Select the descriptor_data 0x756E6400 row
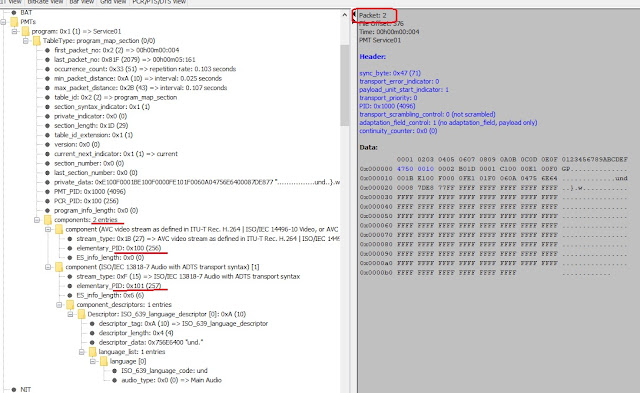Viewport: 640px width, 393px height. [151, 342]
